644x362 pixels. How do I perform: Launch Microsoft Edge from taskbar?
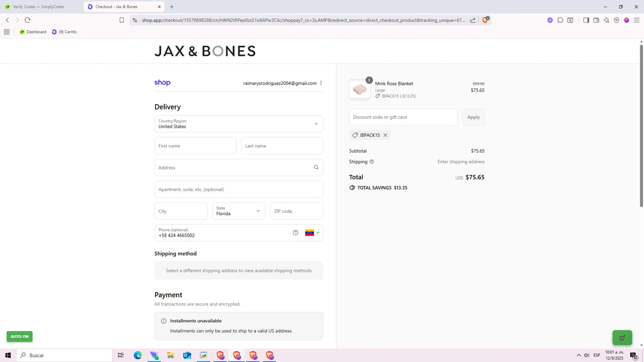pos(137,355)
